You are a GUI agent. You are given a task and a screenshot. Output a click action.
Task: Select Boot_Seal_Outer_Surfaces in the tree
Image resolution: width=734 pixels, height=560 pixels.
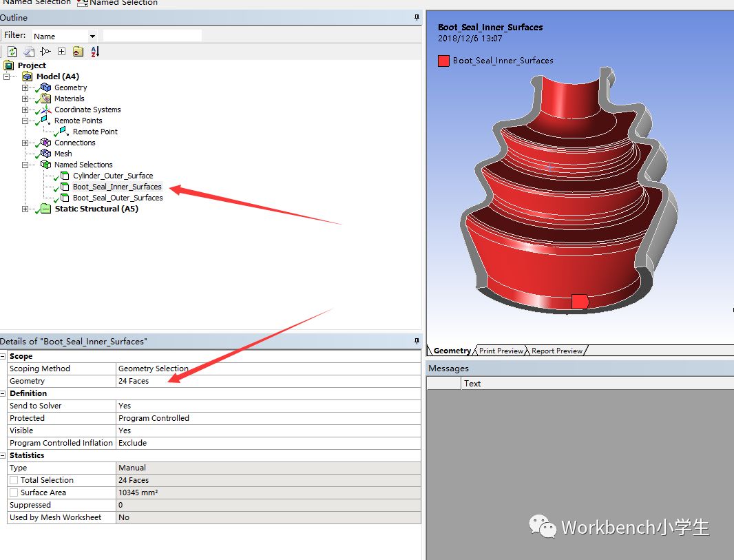click(x=118, y=198)
